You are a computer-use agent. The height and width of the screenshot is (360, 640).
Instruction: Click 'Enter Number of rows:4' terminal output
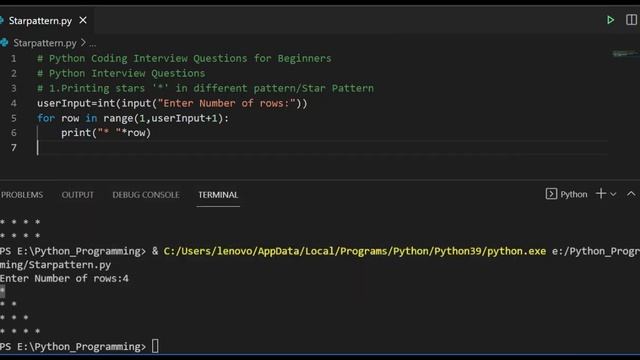[x=64, y=278]
